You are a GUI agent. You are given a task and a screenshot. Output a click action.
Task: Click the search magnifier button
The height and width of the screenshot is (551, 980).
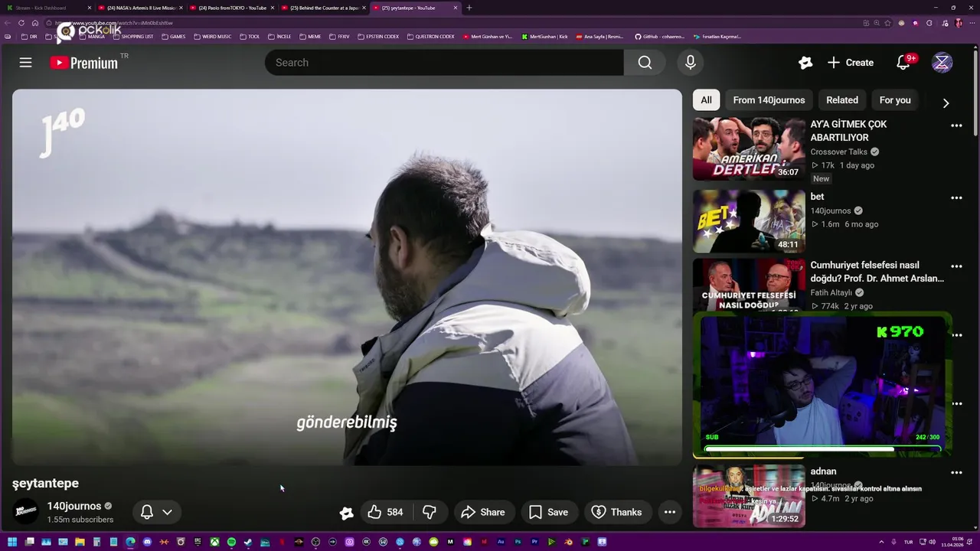pos(645,63)
